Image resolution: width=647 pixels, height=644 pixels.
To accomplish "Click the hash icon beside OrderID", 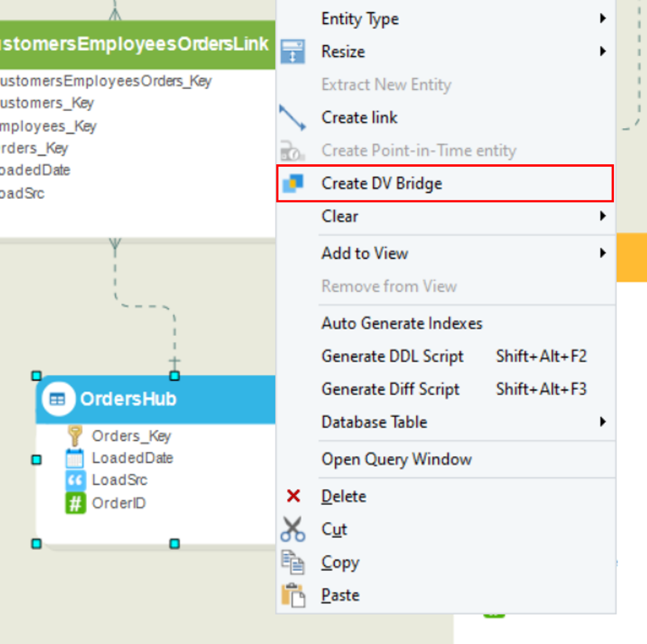I will click(x=74, y=503).
